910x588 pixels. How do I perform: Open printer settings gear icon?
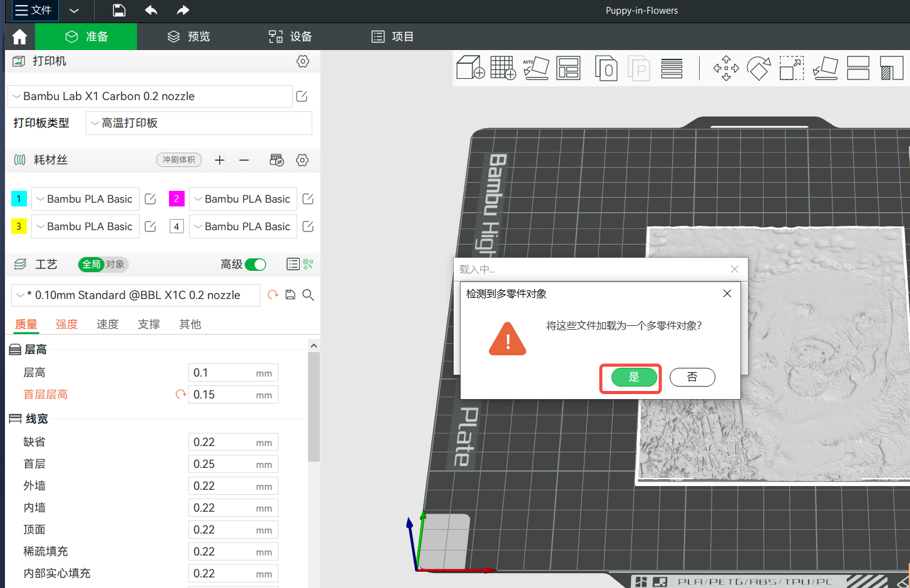[303, 61]
